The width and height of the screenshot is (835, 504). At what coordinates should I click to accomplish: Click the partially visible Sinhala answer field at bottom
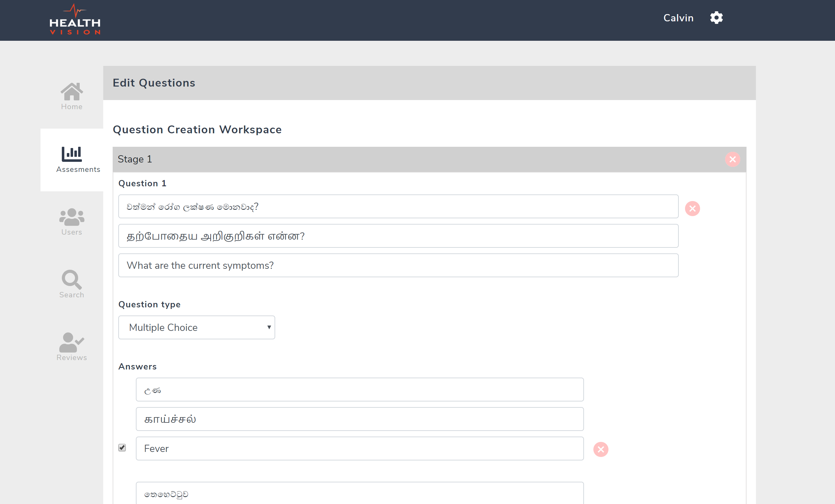(360, 494)
